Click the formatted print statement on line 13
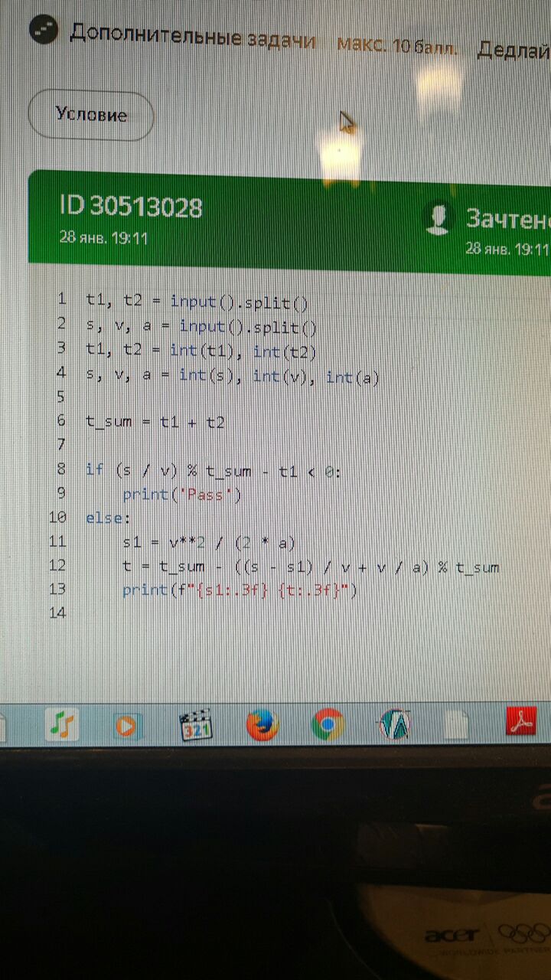This screenshot has width=551, height=980. pyautogui.click(x=240, y=590)
